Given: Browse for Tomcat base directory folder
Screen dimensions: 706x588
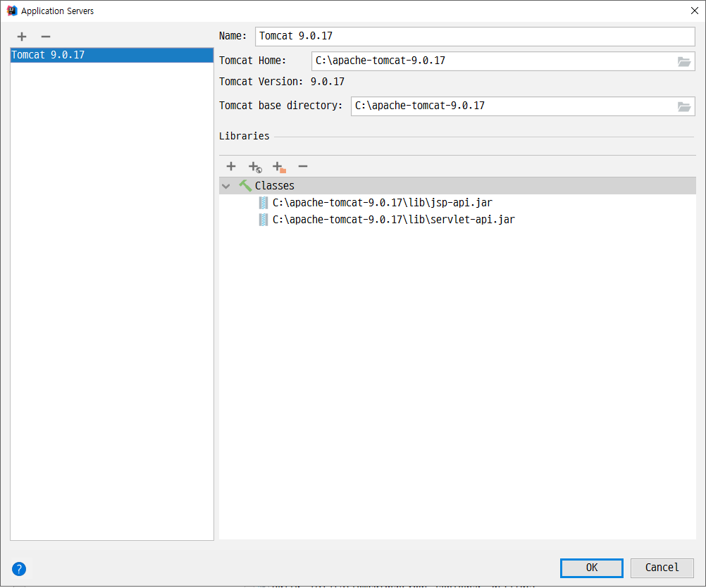Looking at the screenshot, I should tap(684, 106).
